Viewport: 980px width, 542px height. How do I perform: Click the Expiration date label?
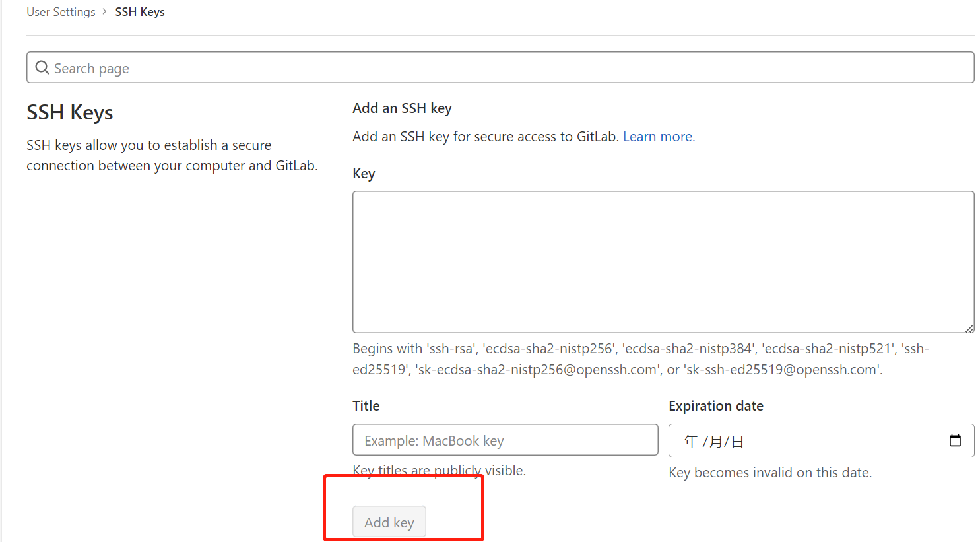716,406
